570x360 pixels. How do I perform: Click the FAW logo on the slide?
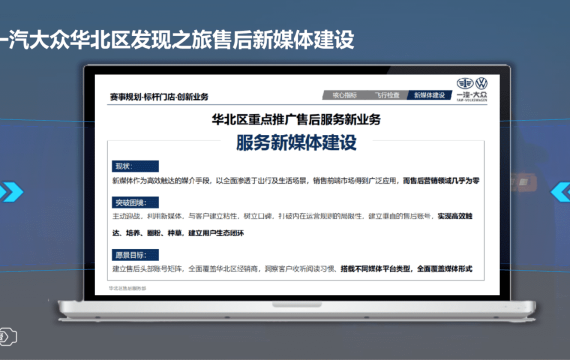pyautogui.click(x=465, y=83)
